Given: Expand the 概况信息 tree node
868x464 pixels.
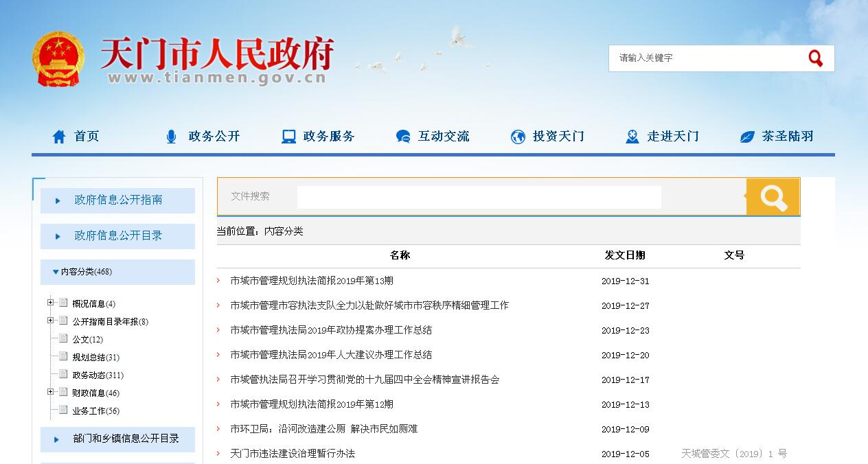Looking at the screenshot, I should pyautogui.click(x=51, y=303).
